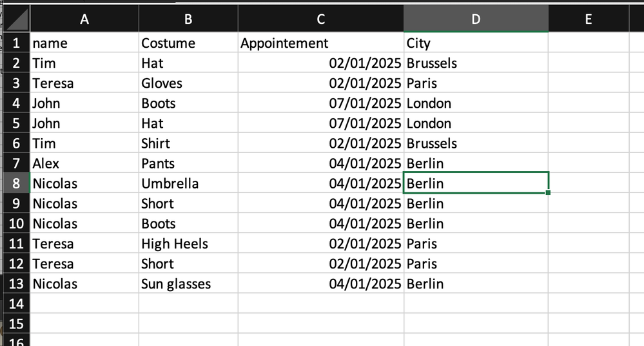This screenshot has height=346, width=644.
Task: Select column D header
Action: (x=476, y=19)
